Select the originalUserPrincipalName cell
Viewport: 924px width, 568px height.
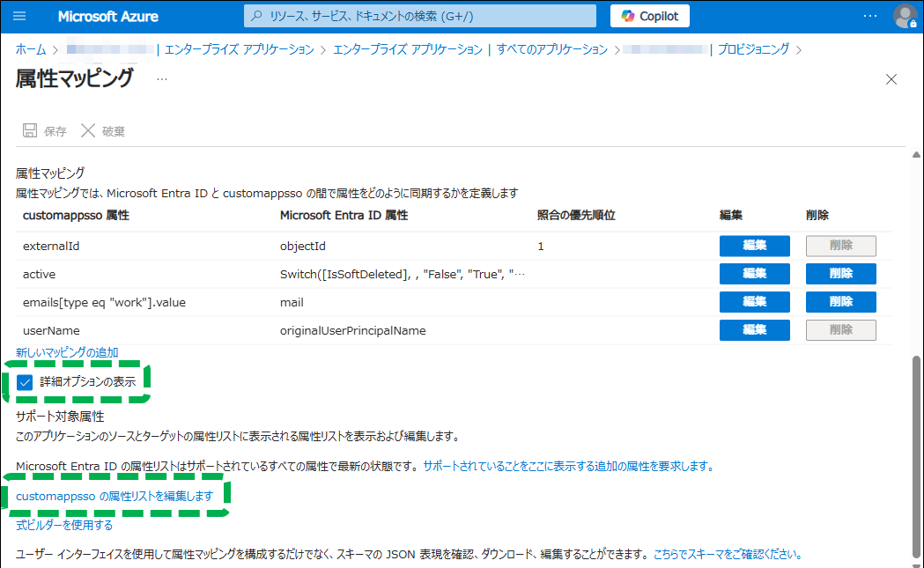point(353,330)
